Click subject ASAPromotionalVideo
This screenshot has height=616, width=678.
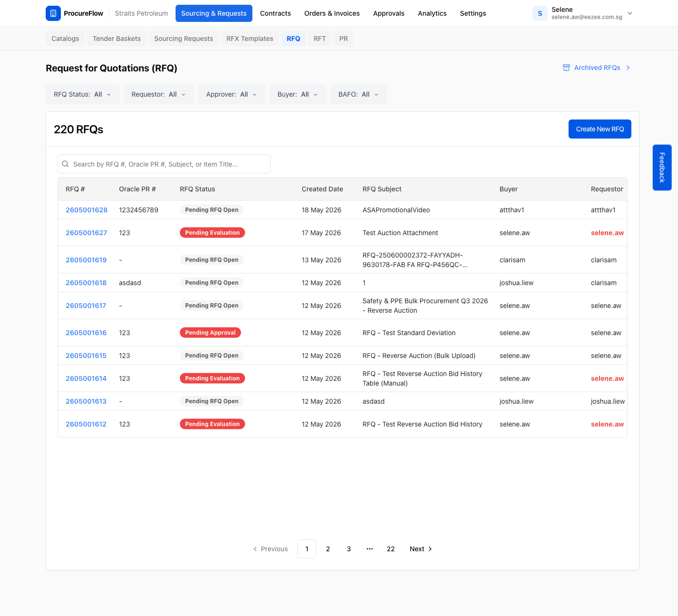point(396,210)
